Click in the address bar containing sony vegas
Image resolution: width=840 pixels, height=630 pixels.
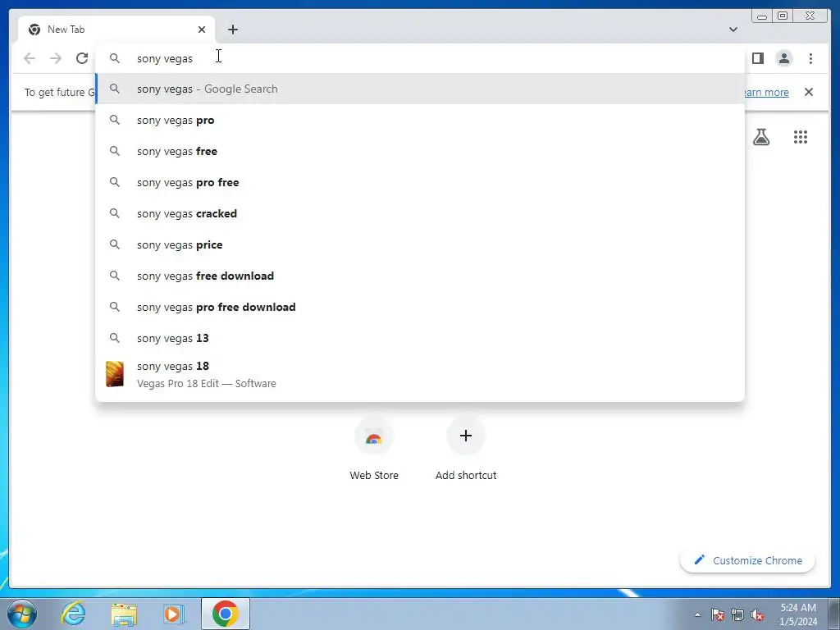tap(420, 58)
